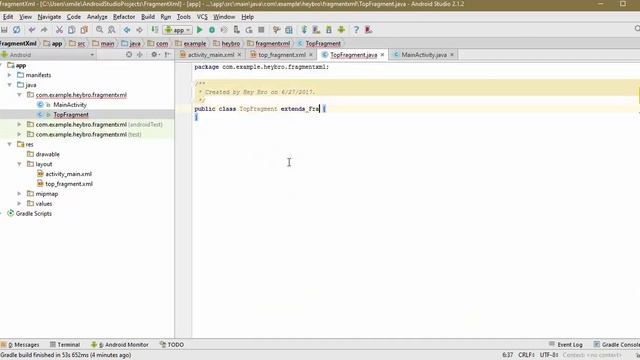The height and width of the screenshot is (360, 640).
Task: Expand the values folder arrow
Action: click(19, 203)
